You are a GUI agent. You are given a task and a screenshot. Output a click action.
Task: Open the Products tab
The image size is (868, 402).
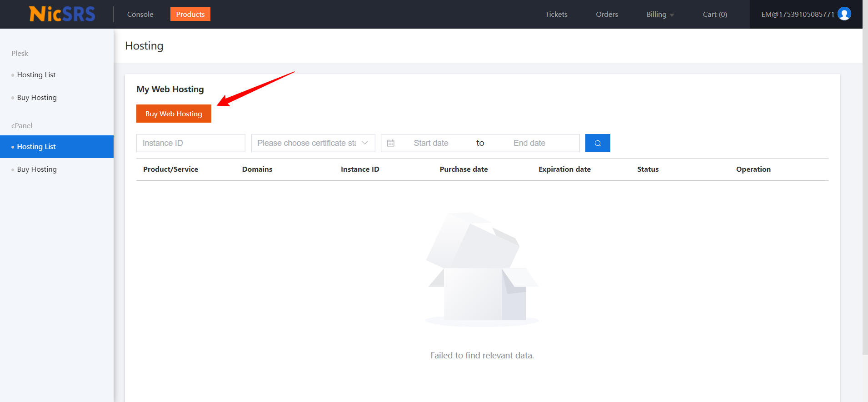pos(190,14)
